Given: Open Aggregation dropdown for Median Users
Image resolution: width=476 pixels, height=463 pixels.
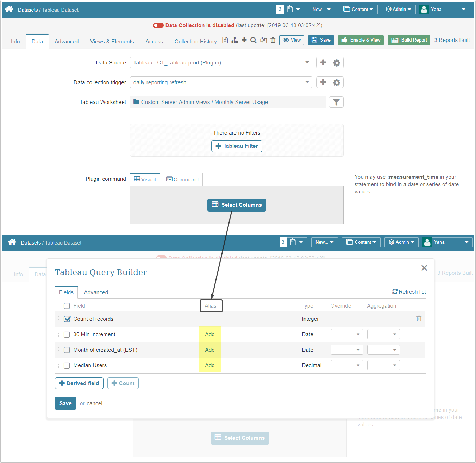Looking at the screenshot, I should (x=383, y=365).
